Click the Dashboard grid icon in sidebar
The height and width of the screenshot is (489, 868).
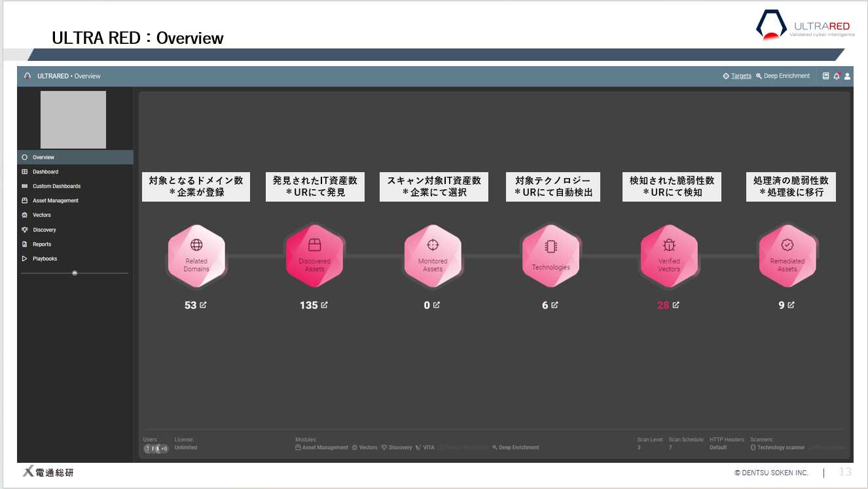coord(25,172)
